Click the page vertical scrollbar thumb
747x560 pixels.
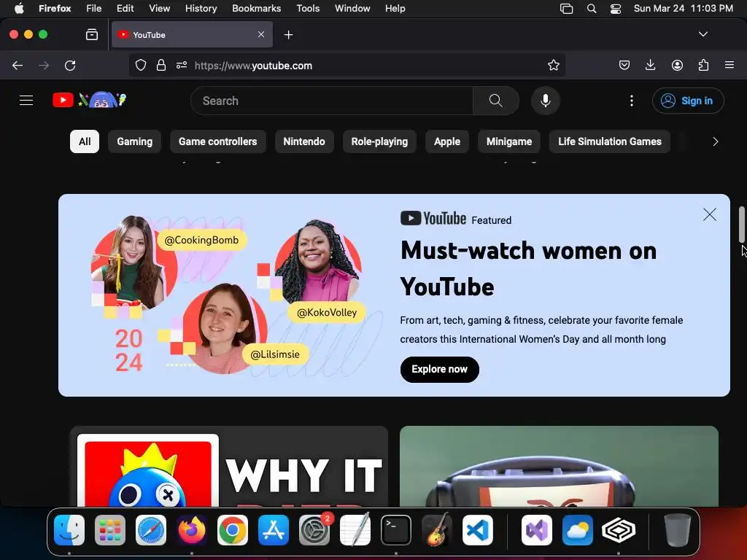(x=742, y=225)
